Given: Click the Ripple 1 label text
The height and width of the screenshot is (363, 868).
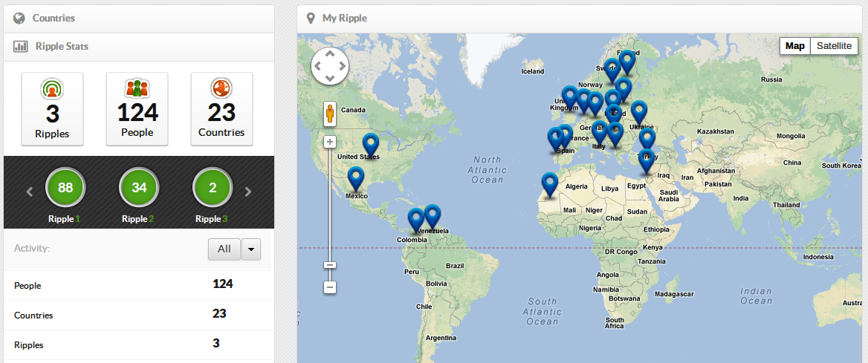Looking at the screenshot, I should click(x=64, y=219).
